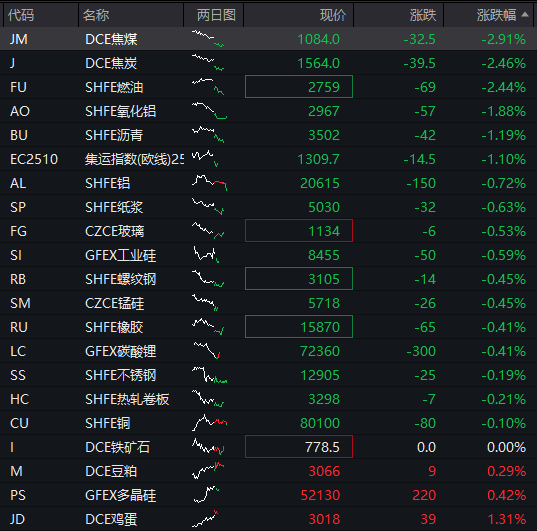Select the JM code cell
Viewport: 537px width, 531px height.
click(19, 39)
